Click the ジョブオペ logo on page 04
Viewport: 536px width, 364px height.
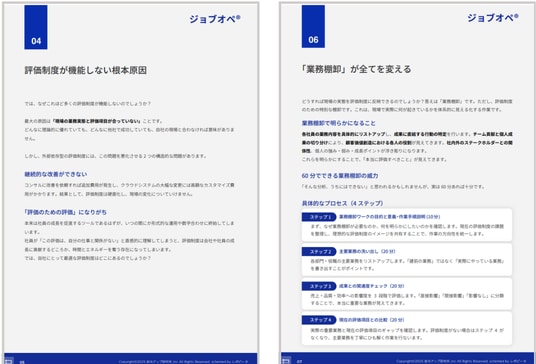[215, 19]
